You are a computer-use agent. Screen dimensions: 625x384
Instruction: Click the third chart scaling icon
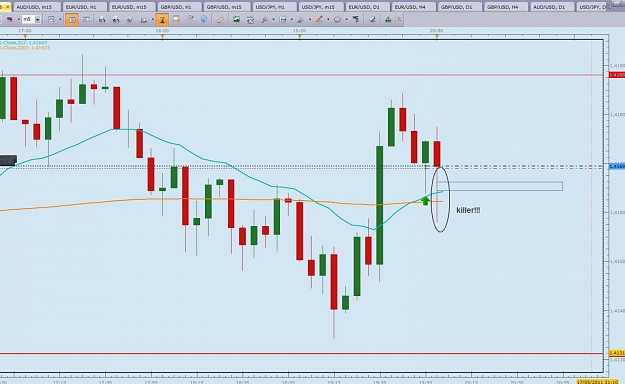(130, 19)
